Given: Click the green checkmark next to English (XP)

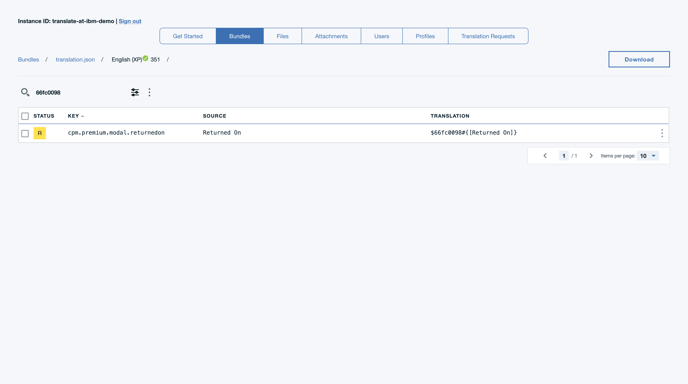Looking at the screenshot, I should [x=145, y=58].
